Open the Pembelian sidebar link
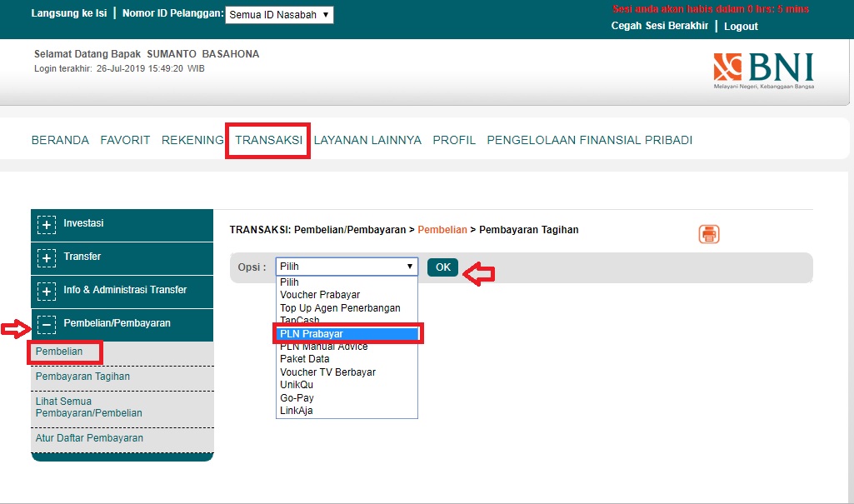854x504 pixels. 59,352
